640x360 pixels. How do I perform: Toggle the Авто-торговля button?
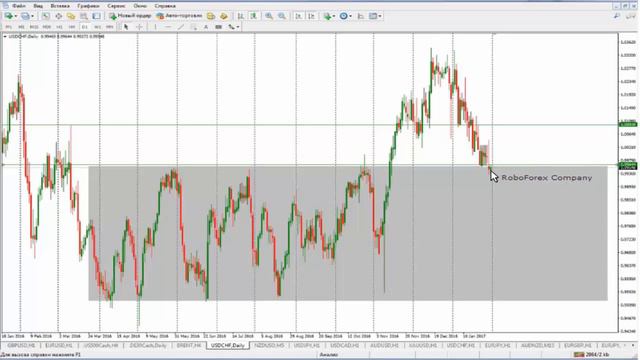179,16
